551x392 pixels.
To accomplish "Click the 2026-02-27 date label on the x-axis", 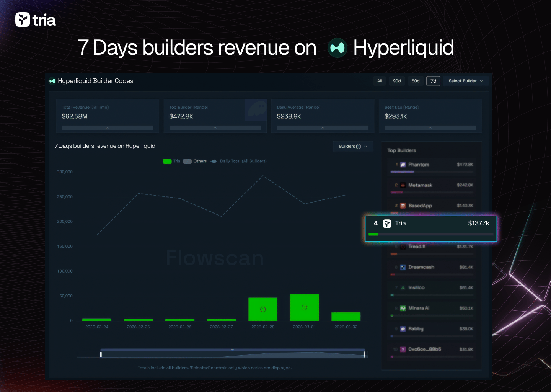I will pyautogui.click(x=221, y=327).
